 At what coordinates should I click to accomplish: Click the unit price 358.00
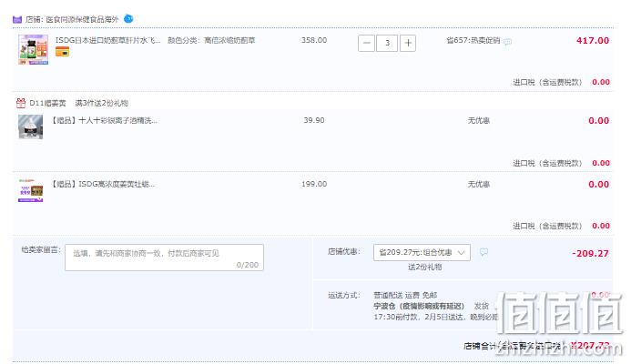(314, 40)
